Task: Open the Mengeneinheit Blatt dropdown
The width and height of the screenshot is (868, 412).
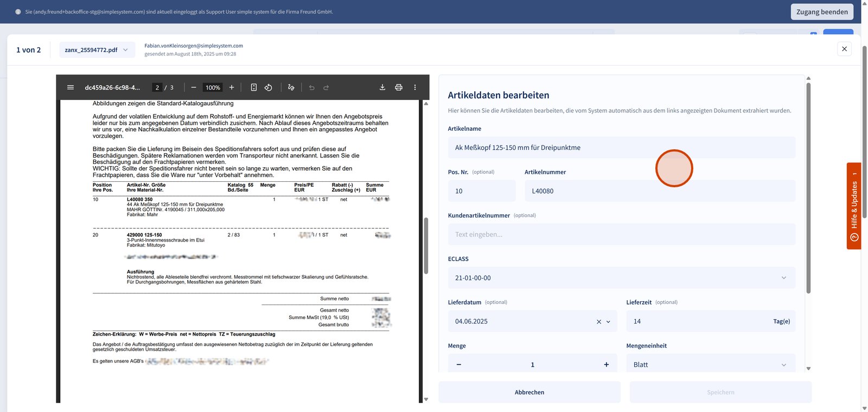Action: [783, 365]
